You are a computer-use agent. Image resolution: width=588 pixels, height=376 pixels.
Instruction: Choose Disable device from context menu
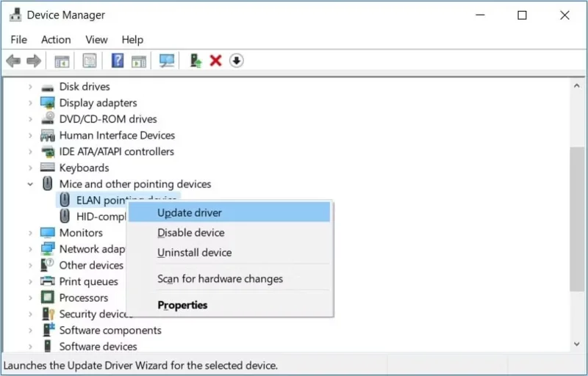(x=229, y=233)
